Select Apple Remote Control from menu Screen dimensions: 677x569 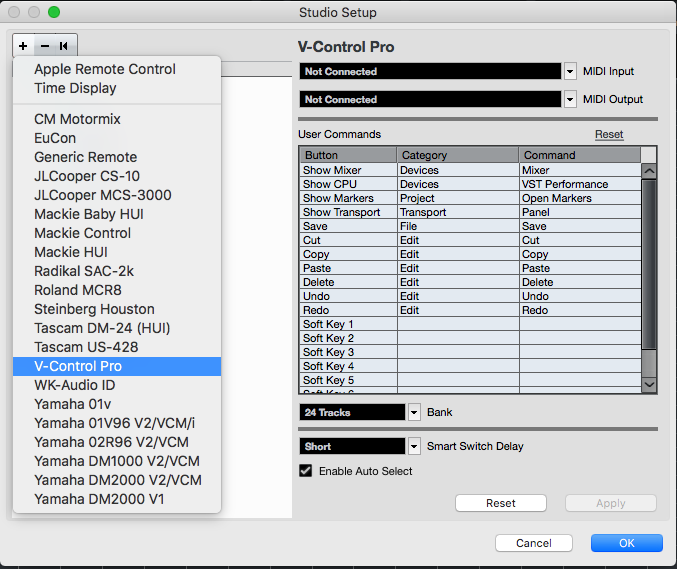point(117,69)
